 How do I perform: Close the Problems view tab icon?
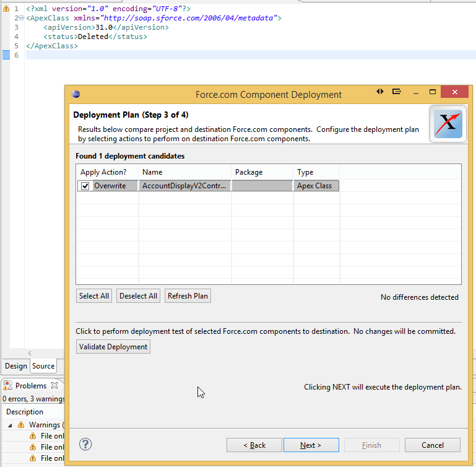tap(54, 385)
